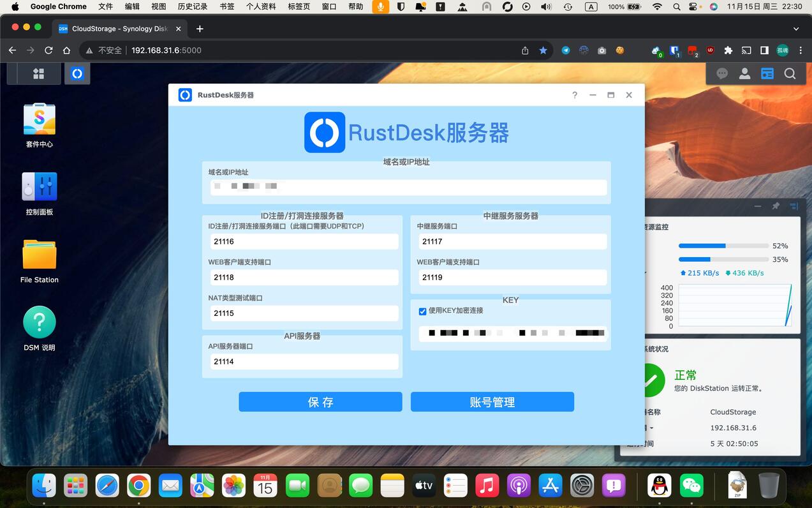Maximize the RustDesk server window

(610, 95)
